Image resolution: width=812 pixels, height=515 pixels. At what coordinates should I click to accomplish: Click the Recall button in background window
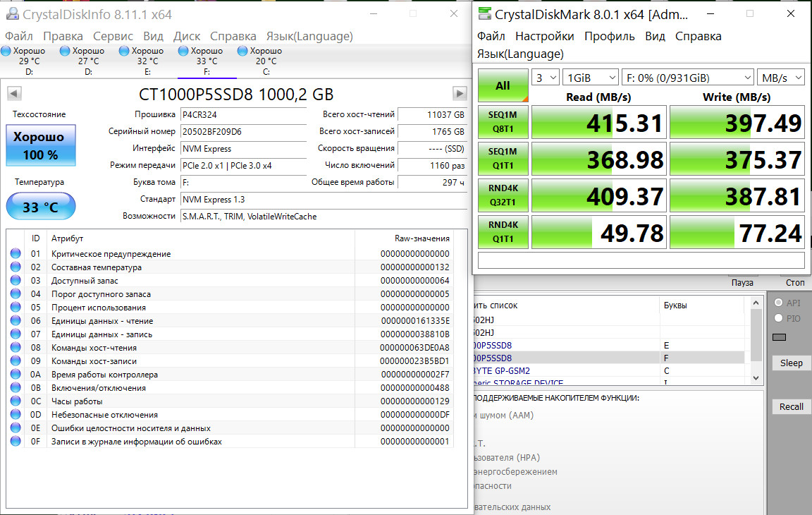792,407
